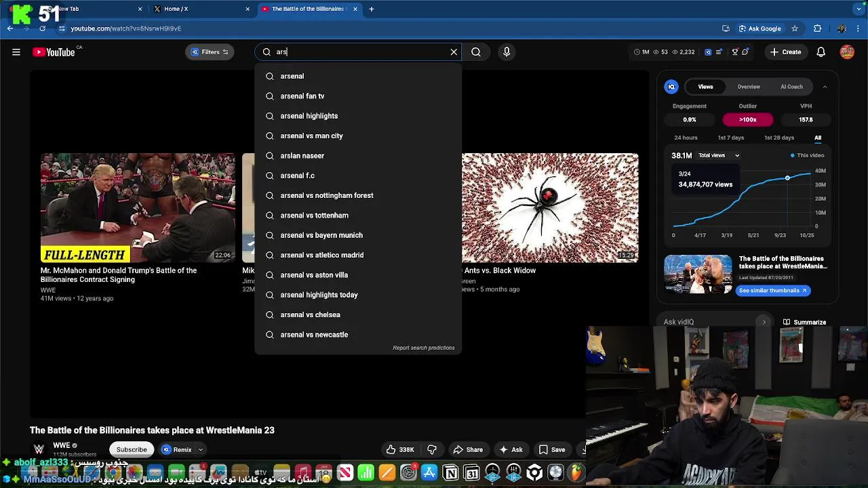Open the Total views dropdown

719,155
